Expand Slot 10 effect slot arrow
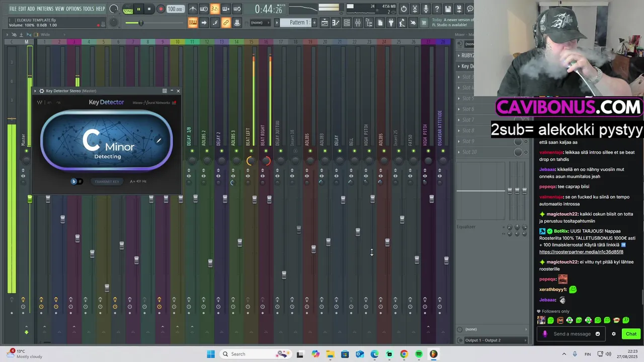Viewport: 644px width, 362px height. (459, 152)
